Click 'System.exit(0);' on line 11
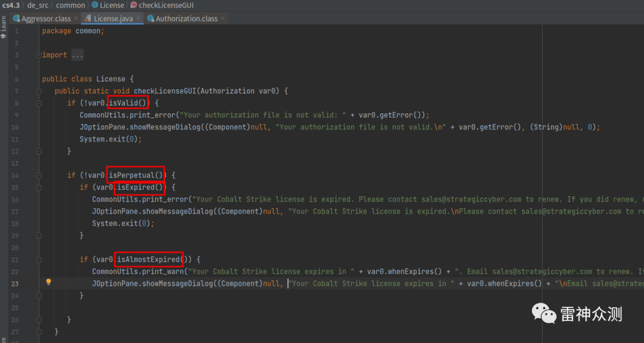Image resolution: width=644 pixels, height=343 pixels. point(110,139)
